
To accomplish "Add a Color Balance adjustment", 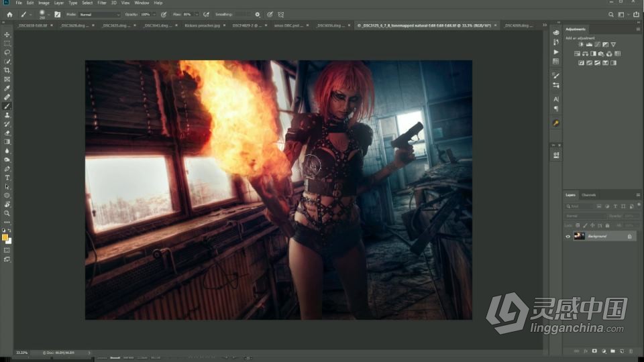I will pos(585,54).
